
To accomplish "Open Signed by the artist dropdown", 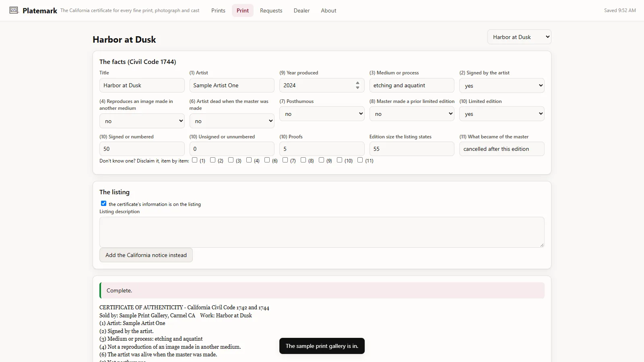I will 502,85.
